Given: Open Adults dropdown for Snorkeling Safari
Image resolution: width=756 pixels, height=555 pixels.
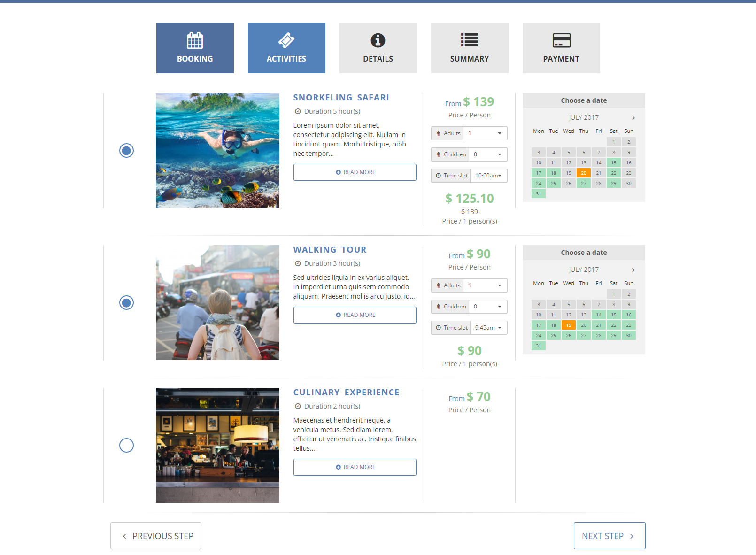Looking at the screenshot, I should coord(485,133).
